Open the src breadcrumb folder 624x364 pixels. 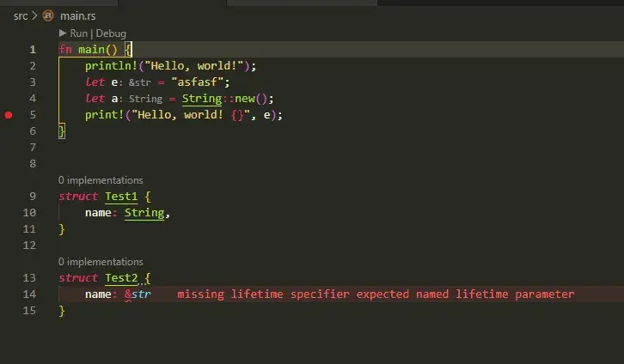(x=21, y=16)
